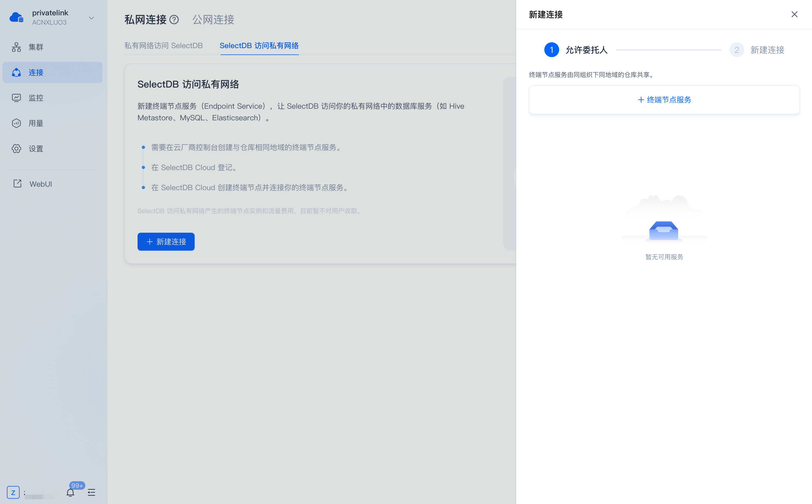Image resolution: width=812 pixels, height=504 pixels.
Task: Open the 集群 cluster sidebar item
Action: 53,47
